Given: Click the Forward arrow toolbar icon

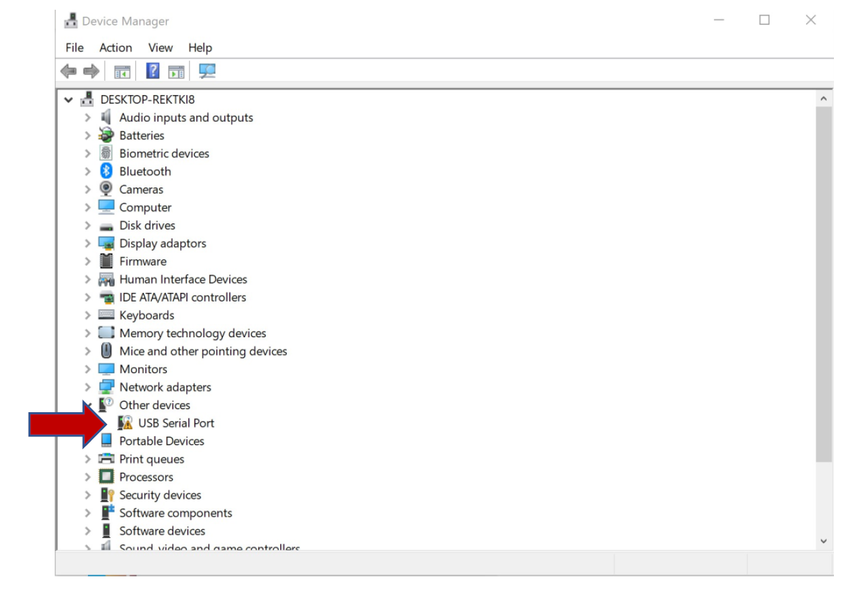Looking at the screenshot, I should pos(91,71).
